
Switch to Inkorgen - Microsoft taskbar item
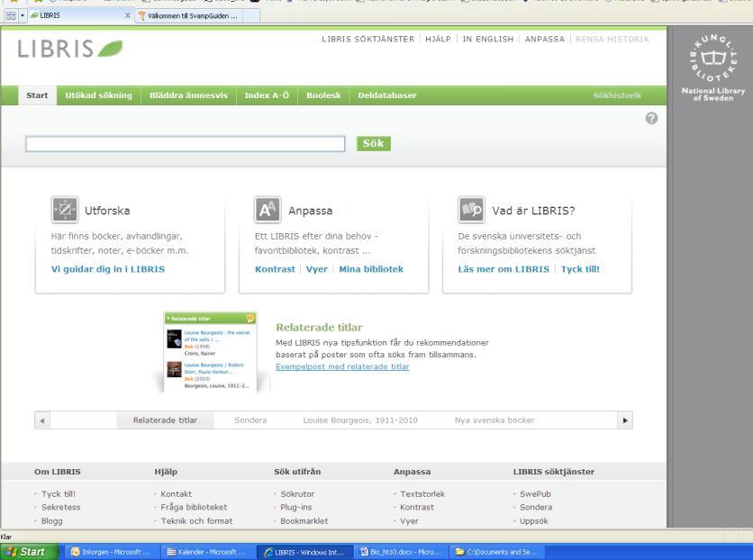click(112, 552)
